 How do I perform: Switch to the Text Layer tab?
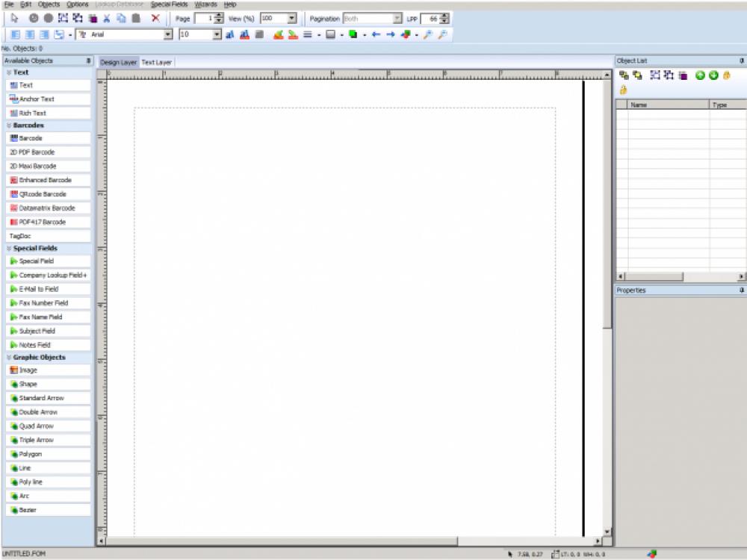coord(157,62)
